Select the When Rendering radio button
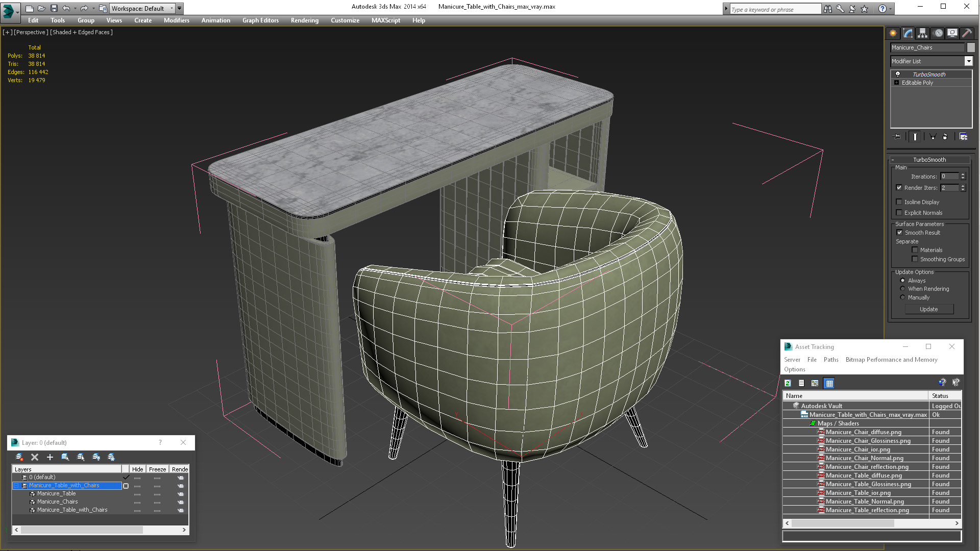Viewport: 980px width, 551px height. tap(902, 289)
